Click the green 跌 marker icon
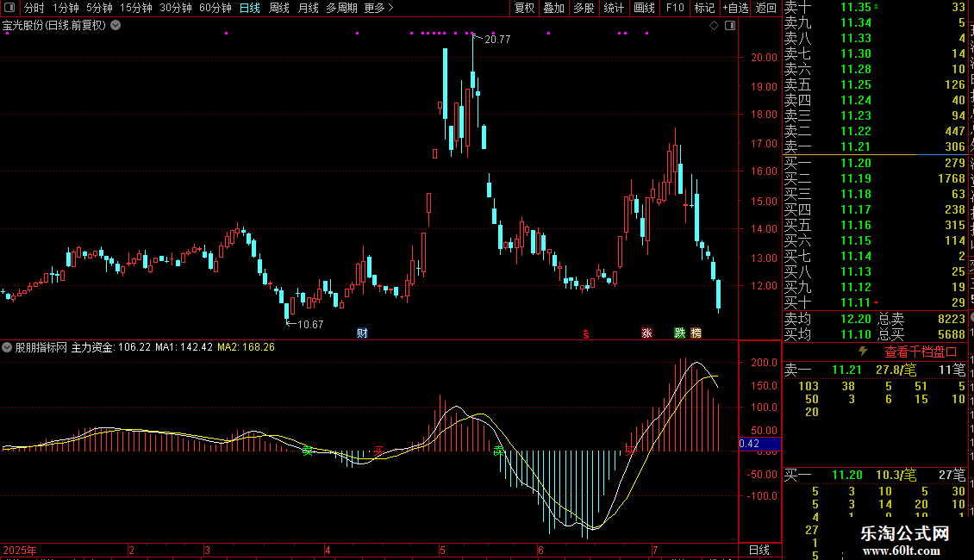The height and width of the screenshot is (560, 974). pyautogui.click(x=680, y=333)
